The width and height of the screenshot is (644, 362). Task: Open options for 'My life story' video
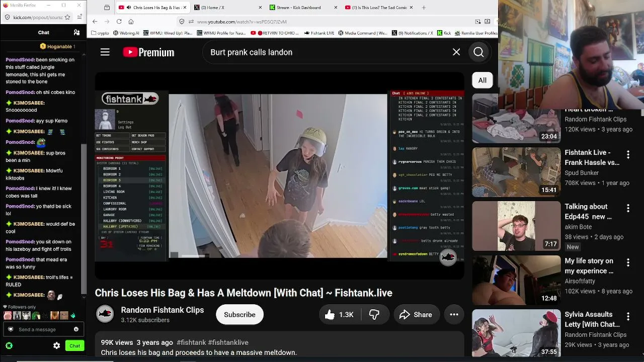tap(628, 262)
